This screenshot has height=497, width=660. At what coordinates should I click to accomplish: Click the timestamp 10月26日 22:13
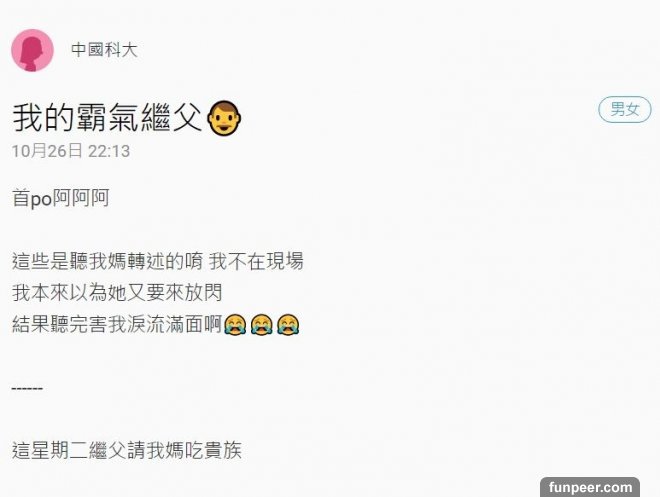click(x=71, y=151)
